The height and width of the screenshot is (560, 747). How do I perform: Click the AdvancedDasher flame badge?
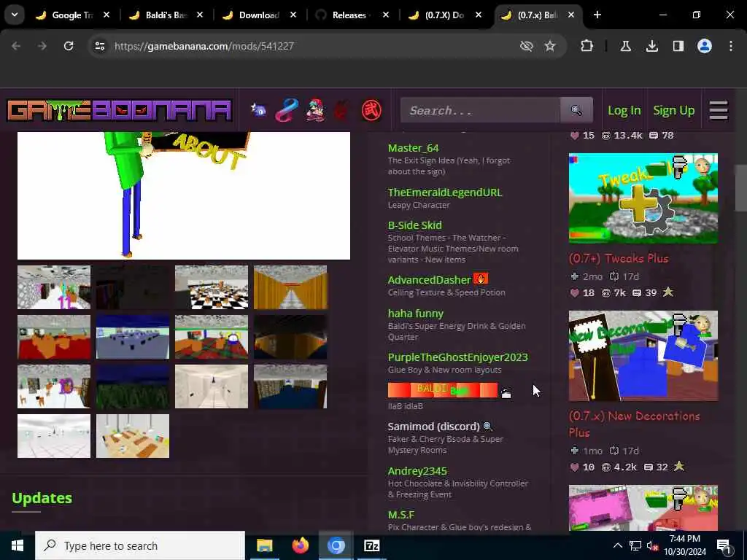[481, 279]
